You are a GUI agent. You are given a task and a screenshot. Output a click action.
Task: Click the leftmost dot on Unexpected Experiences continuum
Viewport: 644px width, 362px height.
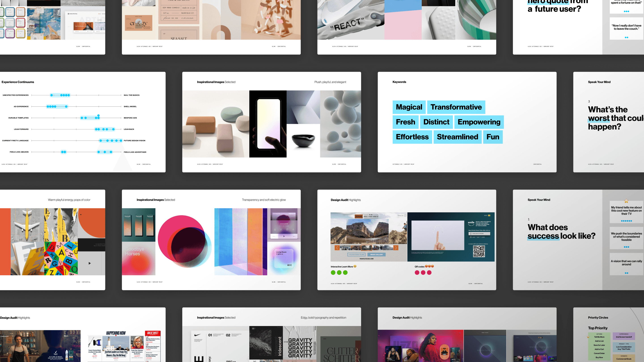51,95
